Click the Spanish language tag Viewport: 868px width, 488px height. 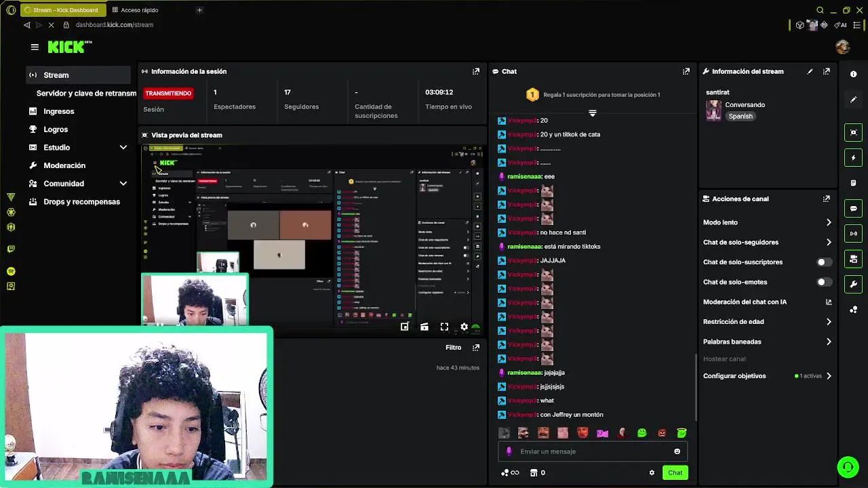point(741,117)
